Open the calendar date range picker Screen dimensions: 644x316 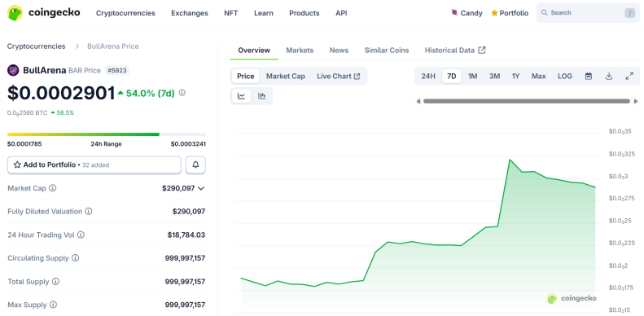click(x=589, y=76)
